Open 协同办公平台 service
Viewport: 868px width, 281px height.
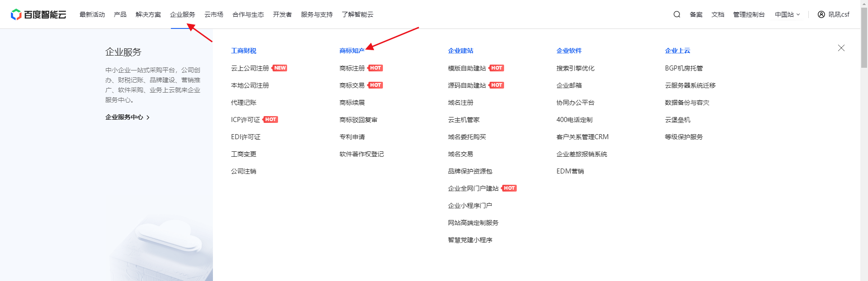click(x=576, y=103)
